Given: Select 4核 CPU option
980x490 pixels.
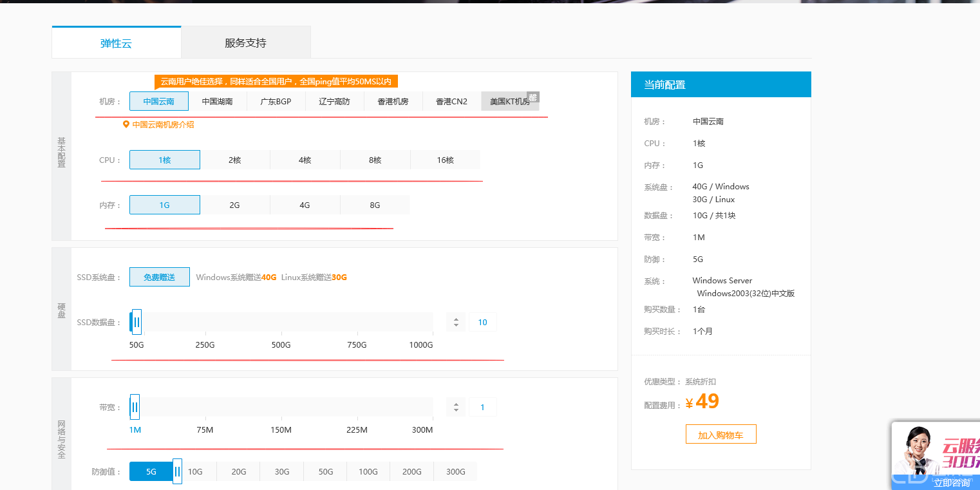Looking at the screenshot, I should 305,160.
